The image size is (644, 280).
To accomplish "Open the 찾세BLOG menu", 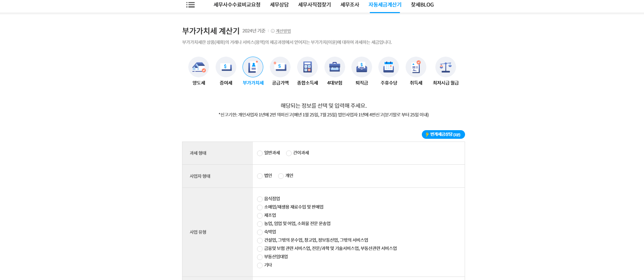I will coord(422,5).
